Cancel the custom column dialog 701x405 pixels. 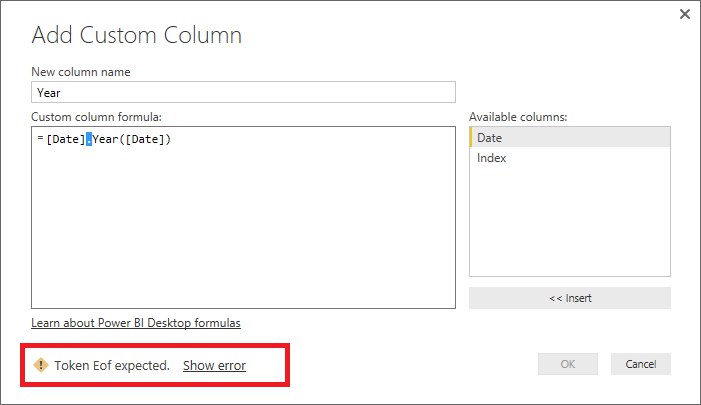[641, 364]
